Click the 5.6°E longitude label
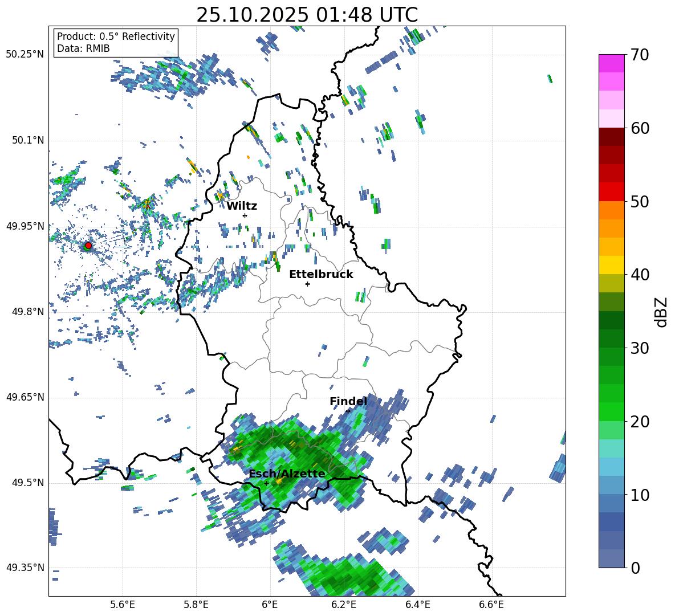This screenshot has height=616, width=675. coord(123,605)
